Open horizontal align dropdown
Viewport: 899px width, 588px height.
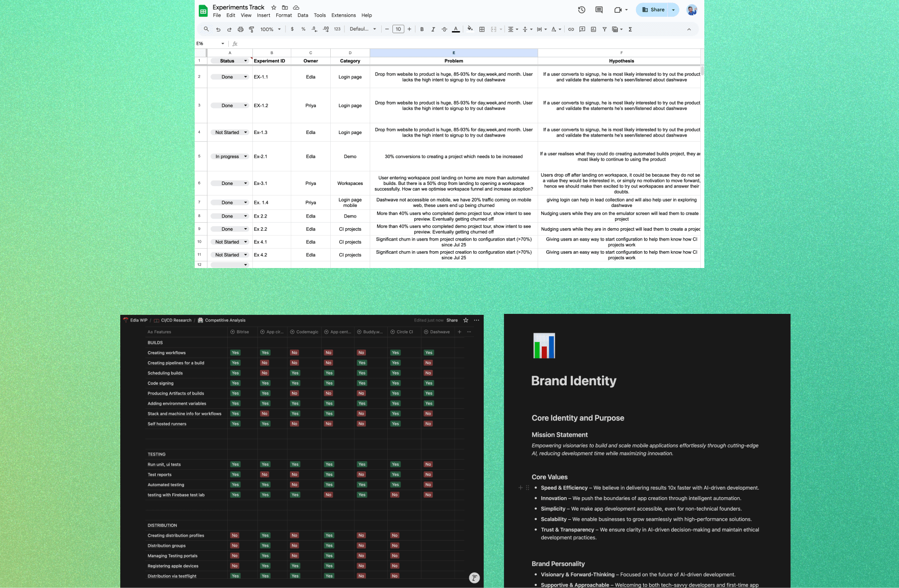[513, 29]
